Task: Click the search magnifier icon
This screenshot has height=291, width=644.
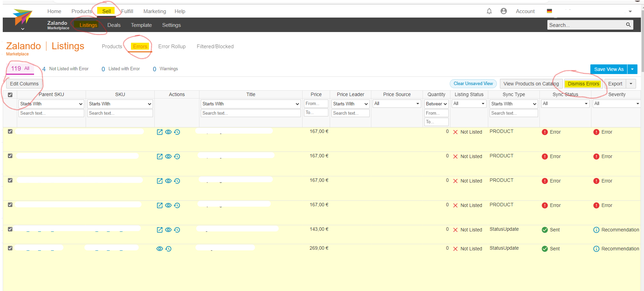Action: coord(628,25)
